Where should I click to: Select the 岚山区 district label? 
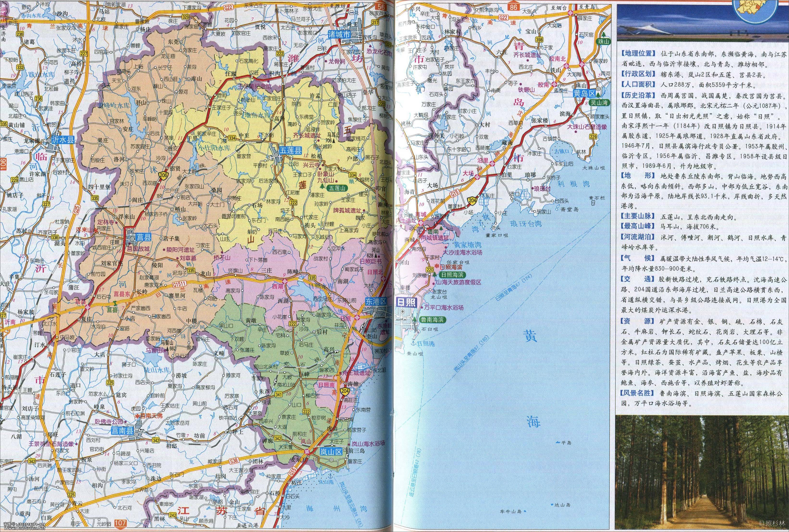[331, 451]
